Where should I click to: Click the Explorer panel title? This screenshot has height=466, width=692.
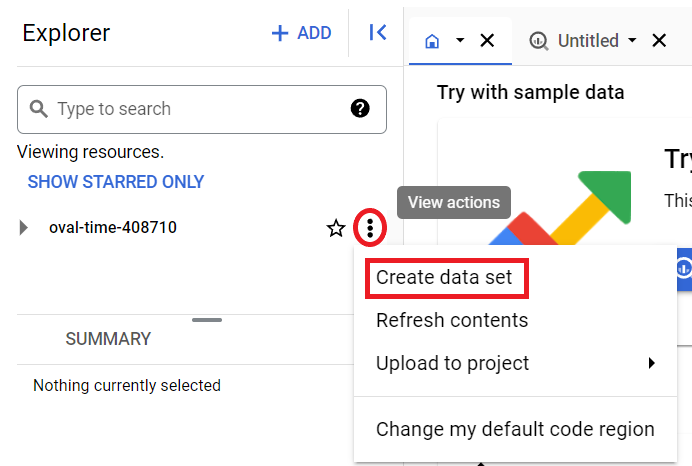point(66,33)
